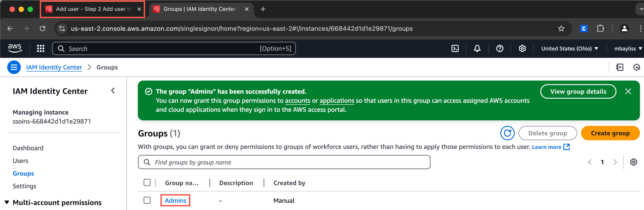Click the Delete group button
The width and height of the screenshot is (644, 210).
click(x=548, y=133)
